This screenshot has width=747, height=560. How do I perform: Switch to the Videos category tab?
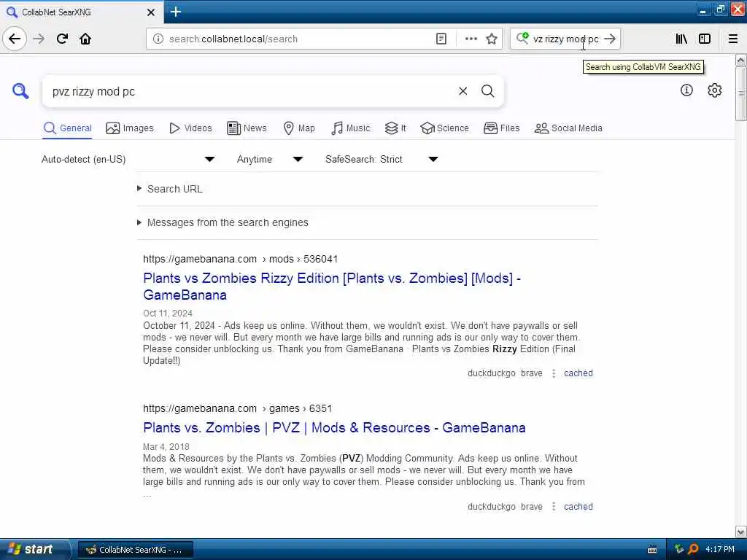point(190,128)
